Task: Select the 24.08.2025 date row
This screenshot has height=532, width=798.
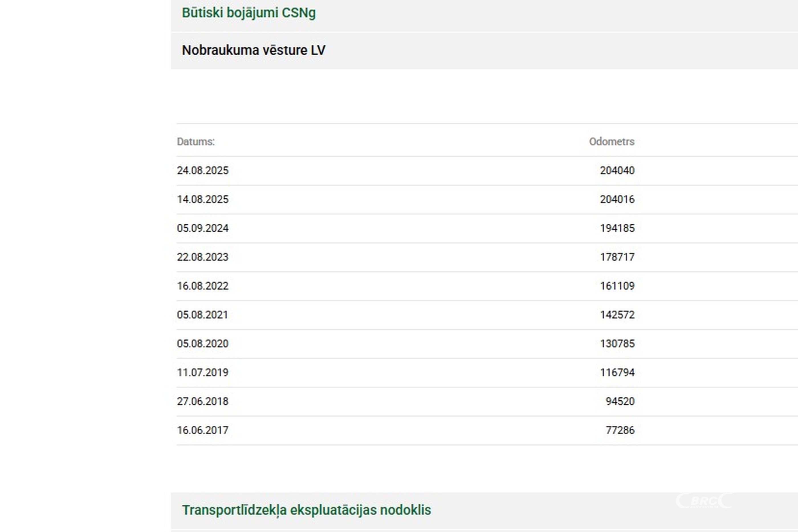Action: 203,170
